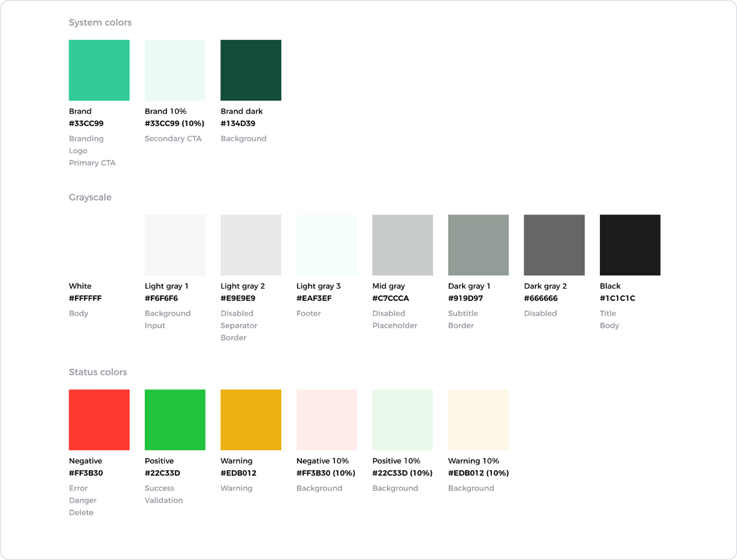
Task: Click the Black #1C1C1C swatch
Action: [630, 245]
